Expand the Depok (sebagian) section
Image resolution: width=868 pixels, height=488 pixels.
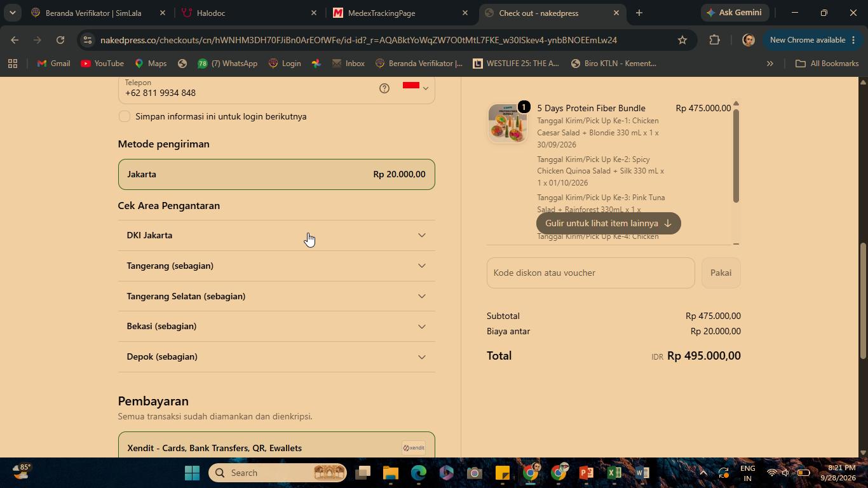276,357
